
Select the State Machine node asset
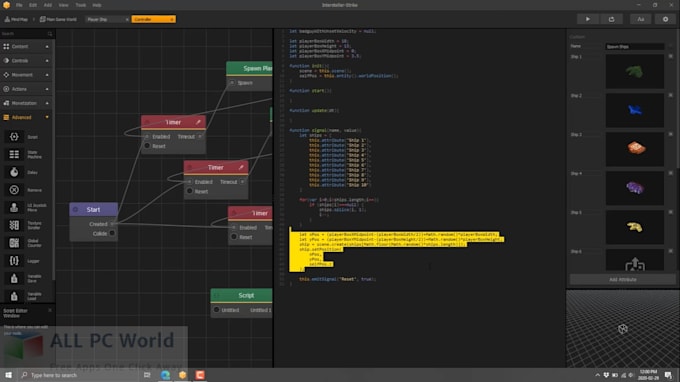(14, 154)
